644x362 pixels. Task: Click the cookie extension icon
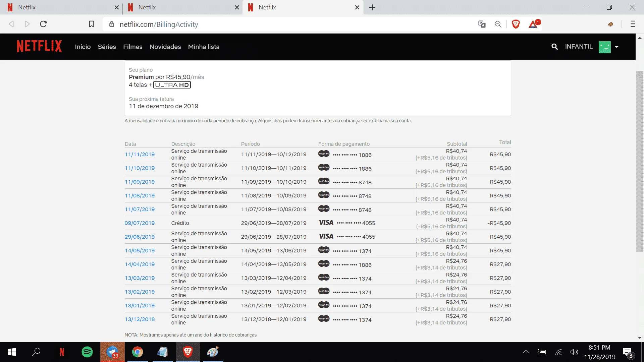tap(610, 24)
